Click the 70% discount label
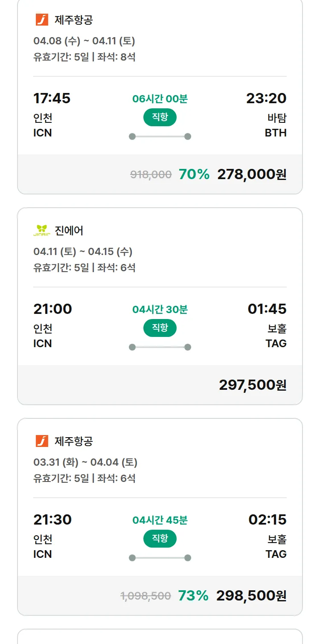This screenshot has height=644, width=320. [194, 174]
